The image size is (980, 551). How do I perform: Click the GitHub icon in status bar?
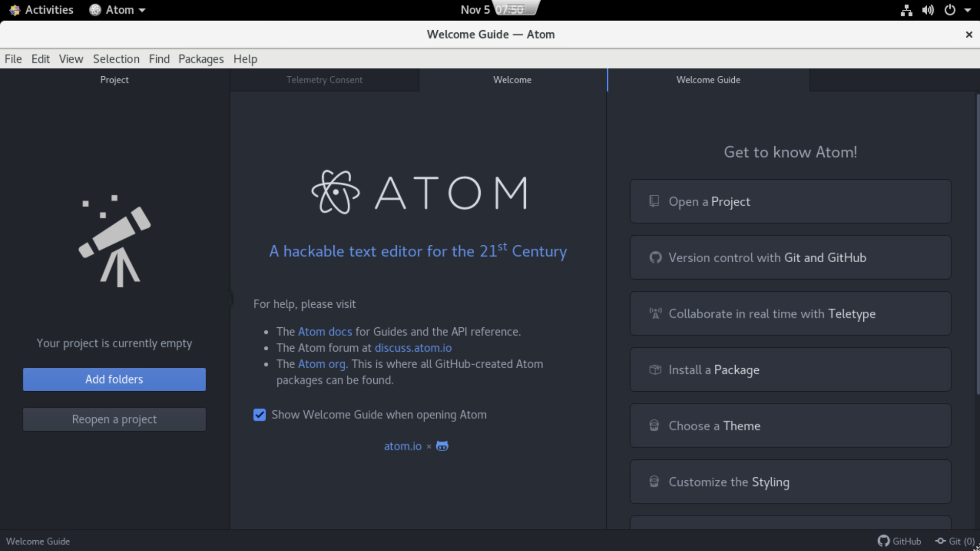click(884, 541)
